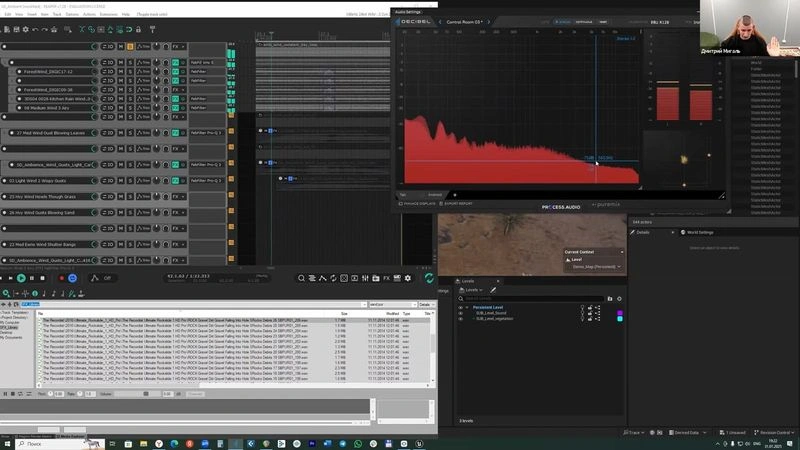Adjust the Volume slider in Media Explorer

click(x=137, y=394)
